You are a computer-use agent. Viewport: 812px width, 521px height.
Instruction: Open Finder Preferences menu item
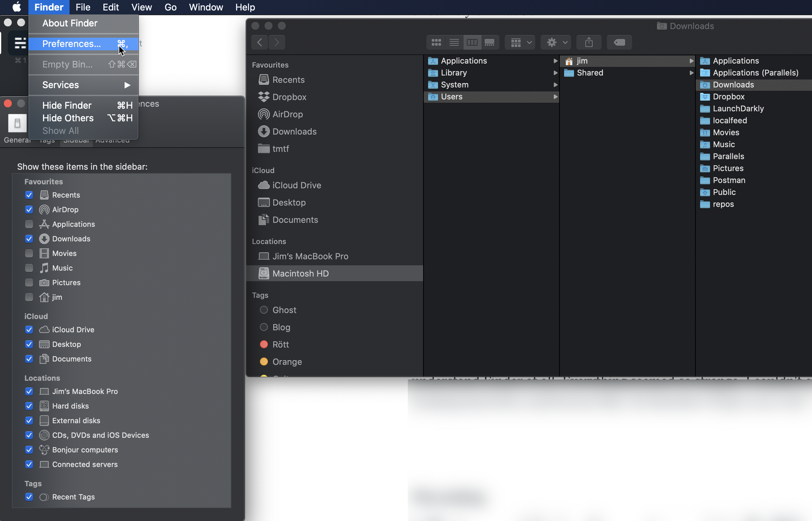[x=70, y=43]
